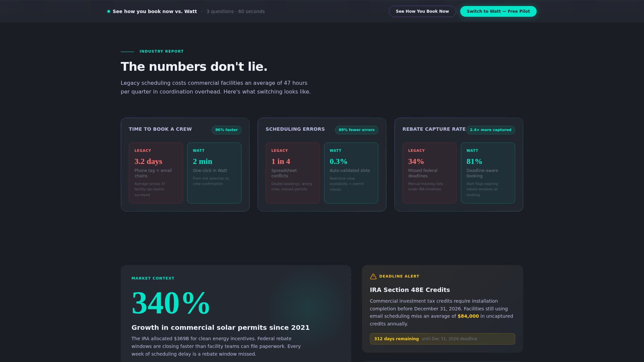Click the 96% faster badge
Image resolution: width=644 pixels, height=362 pixels.
(226, 130)
